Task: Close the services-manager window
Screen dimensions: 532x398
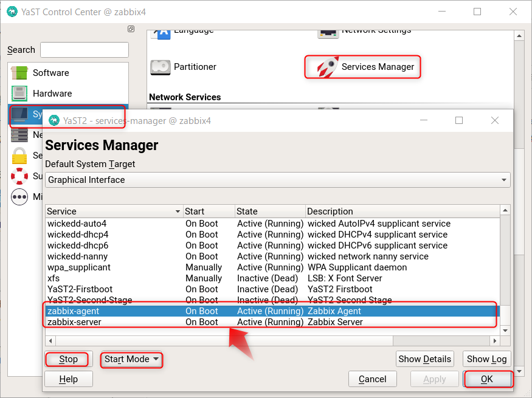Action: point(495,120)
